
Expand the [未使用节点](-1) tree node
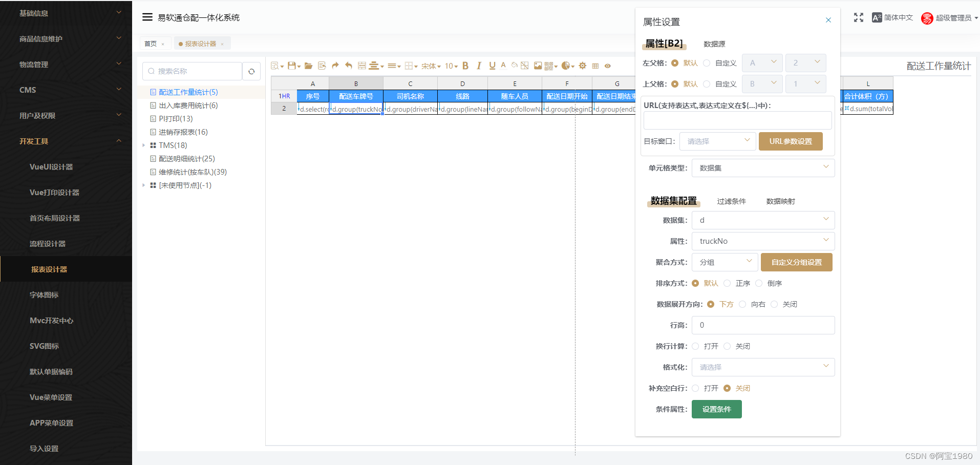[144, 185]
